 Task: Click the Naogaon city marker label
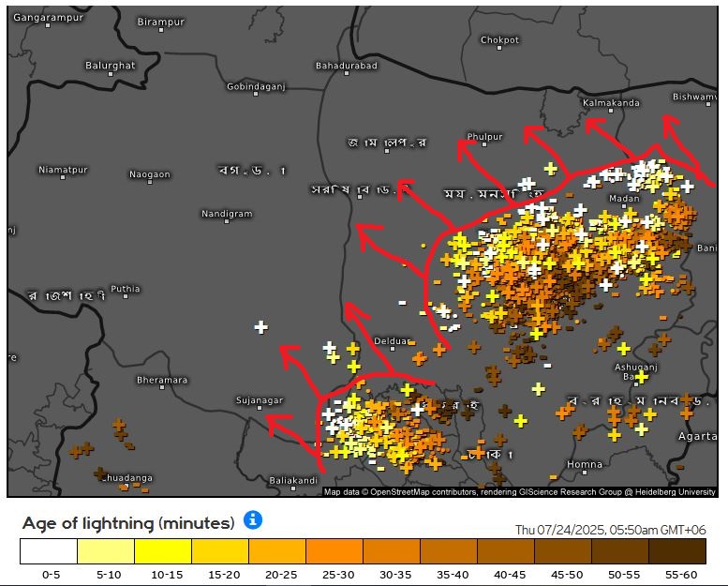coord(150,174)
